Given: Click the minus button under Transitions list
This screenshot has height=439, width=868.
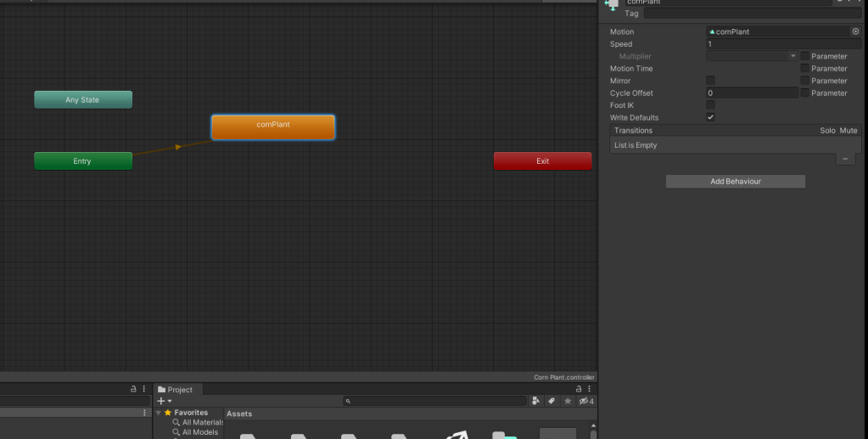Looking at the screenshot, I should tap(845, 159).
